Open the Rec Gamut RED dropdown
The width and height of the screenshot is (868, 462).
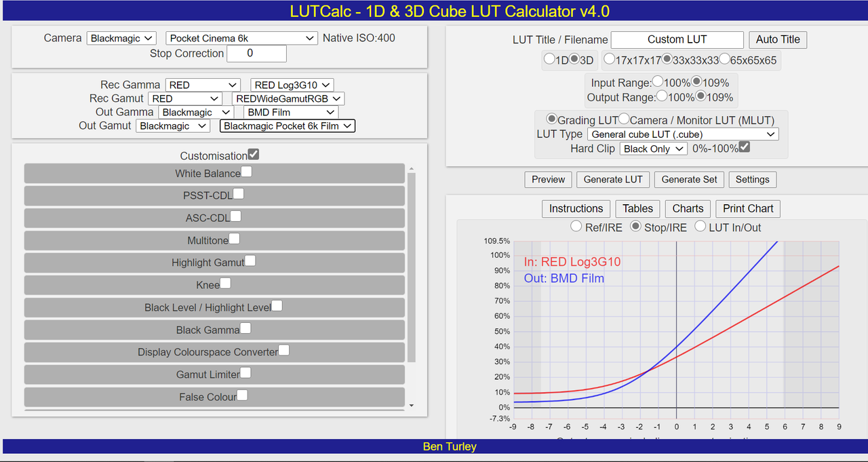[x=185, y=98]
